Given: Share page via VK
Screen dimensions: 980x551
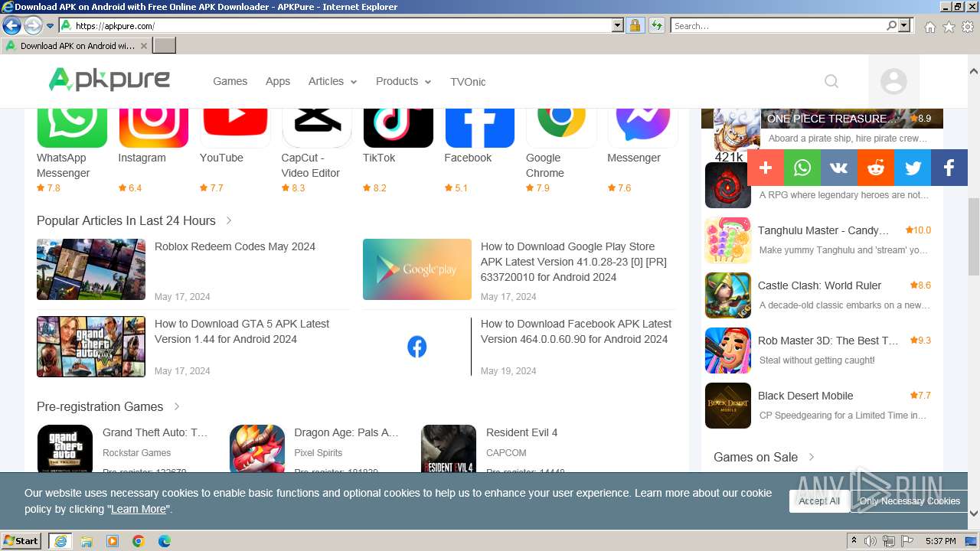Looking at the screenshot, I should pos(839,168).
